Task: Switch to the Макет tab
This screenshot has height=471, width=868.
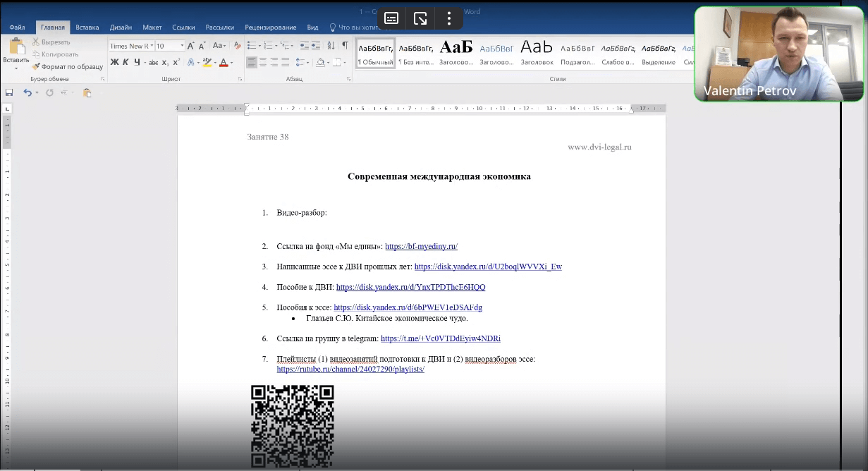Action: (152, 27)
